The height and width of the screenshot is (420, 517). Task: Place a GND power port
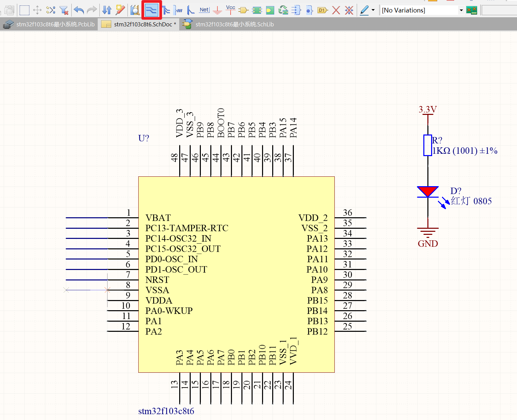[x=217, y=10]
